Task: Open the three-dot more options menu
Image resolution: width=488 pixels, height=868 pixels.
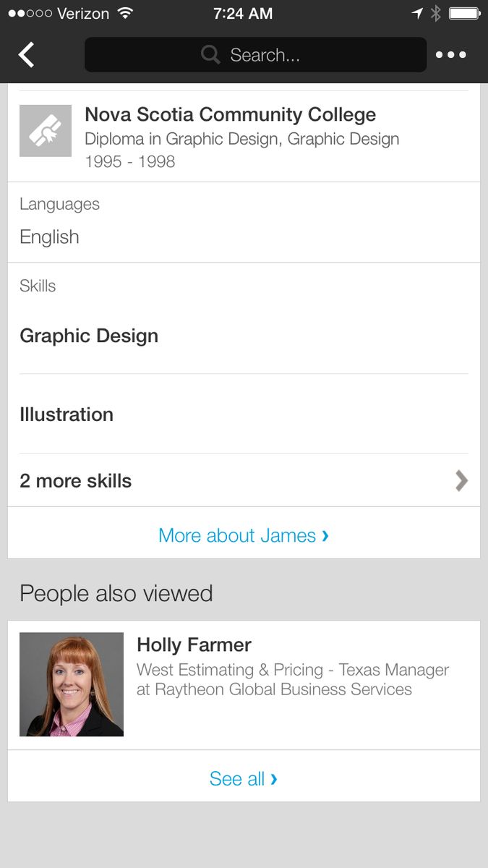Action: [x=450, y=55]
